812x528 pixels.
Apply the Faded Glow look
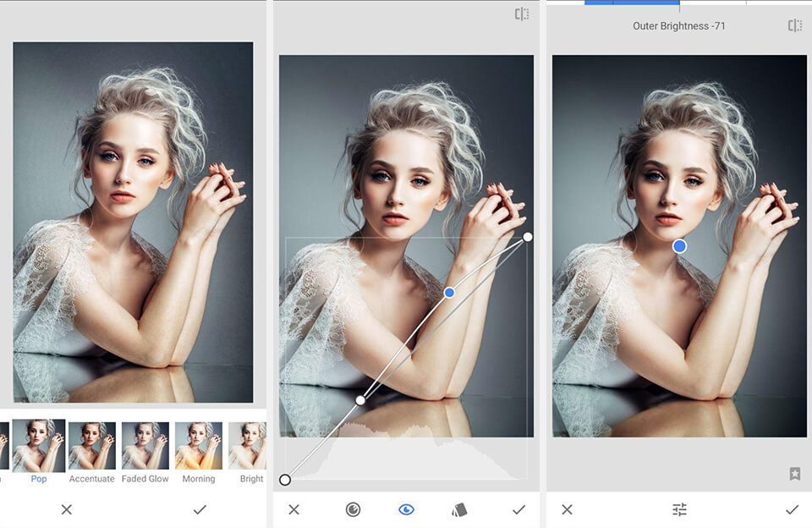[145, 446]
